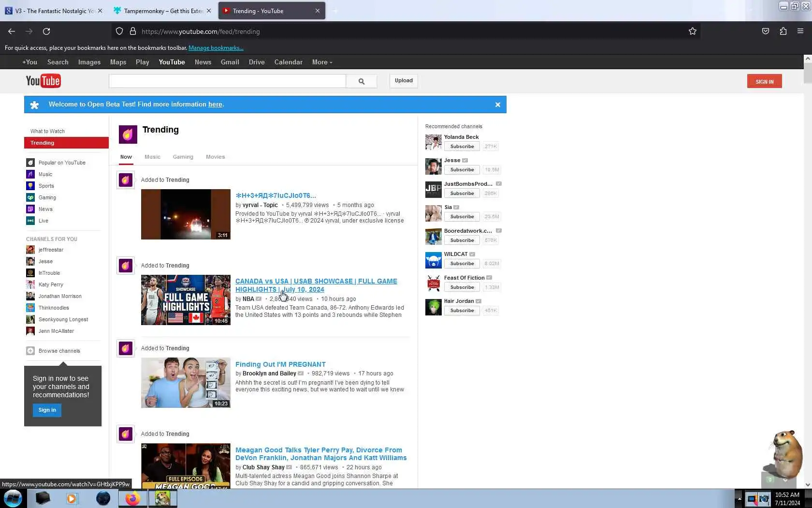
Task: Open the Sports sidebar icon
Action: [30, 186]
